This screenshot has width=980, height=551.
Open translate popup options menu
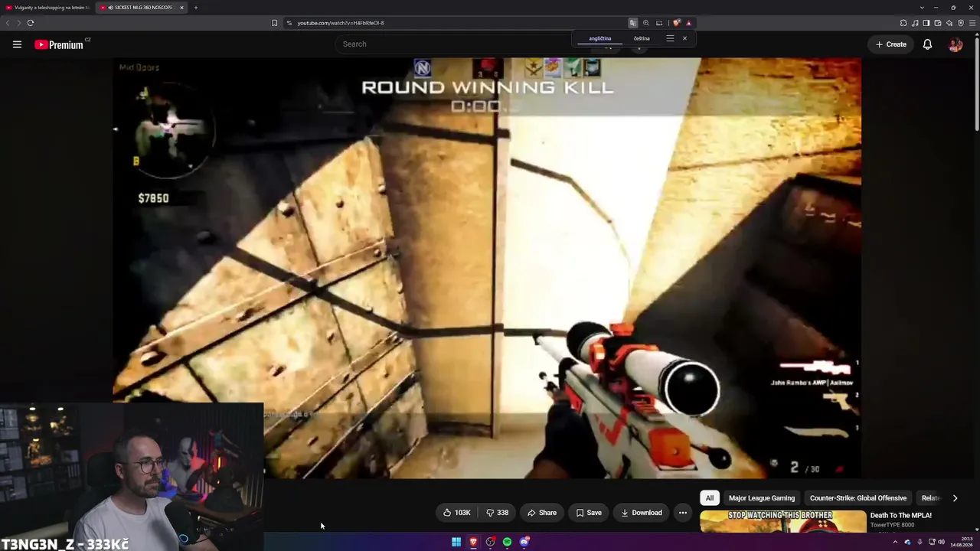pos(670,38)
